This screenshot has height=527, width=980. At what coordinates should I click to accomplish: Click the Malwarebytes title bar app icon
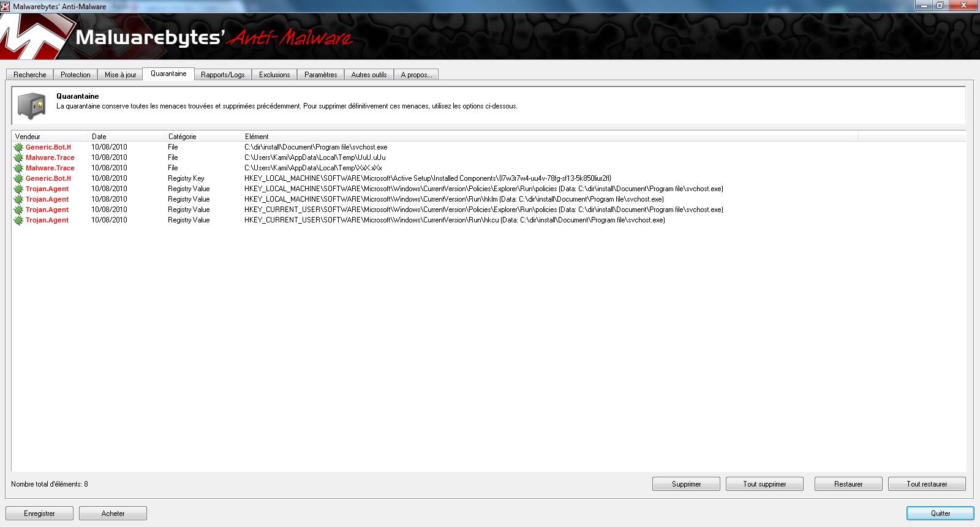(x=6, y=6)
